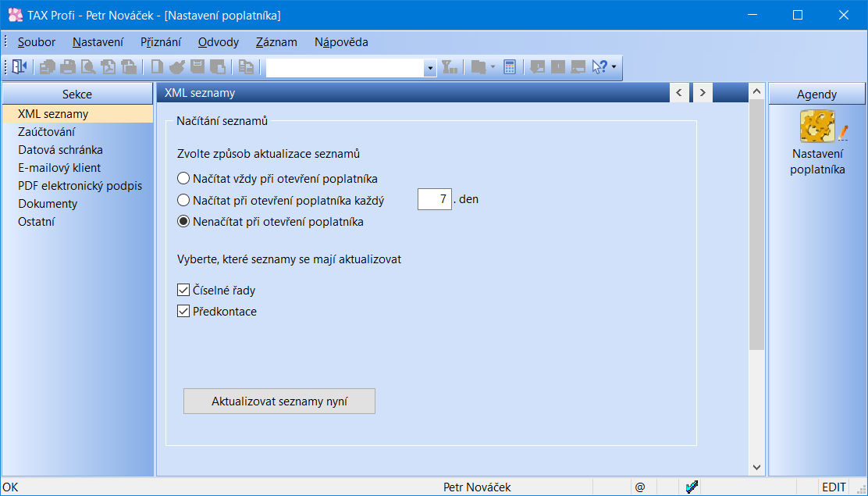Click the vertical scrollbar down arrow
The image size is (868, 496).
pyautogui.click(x=756, y=468)
